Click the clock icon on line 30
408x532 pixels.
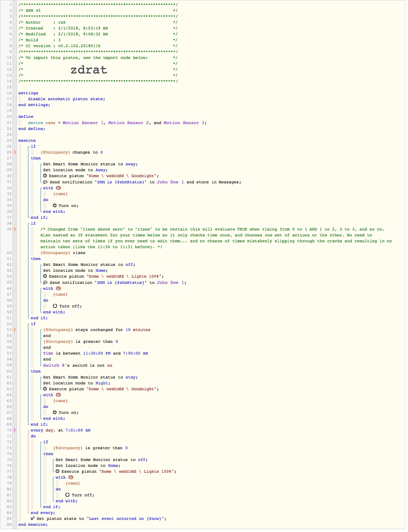click(45, 176)
